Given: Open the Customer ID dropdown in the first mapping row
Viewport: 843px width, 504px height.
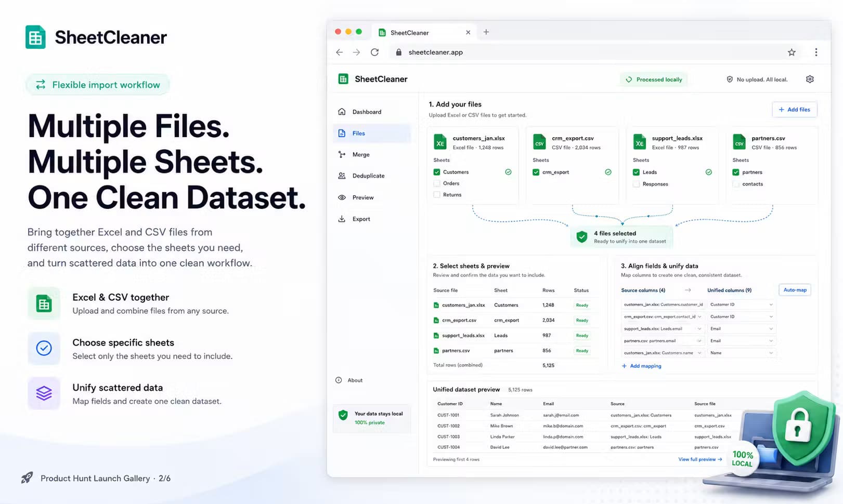Looking at the screenshot, I should pos(741,304).
